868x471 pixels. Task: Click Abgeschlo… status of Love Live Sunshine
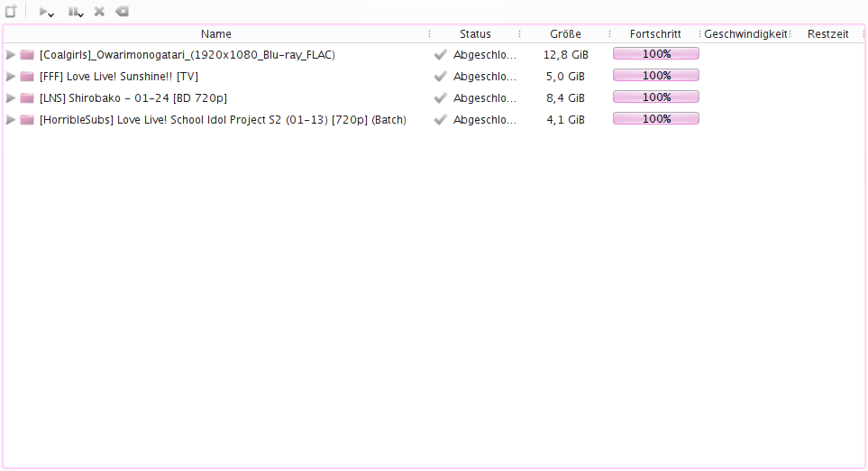pyautogui.click(x=485, y=77)
